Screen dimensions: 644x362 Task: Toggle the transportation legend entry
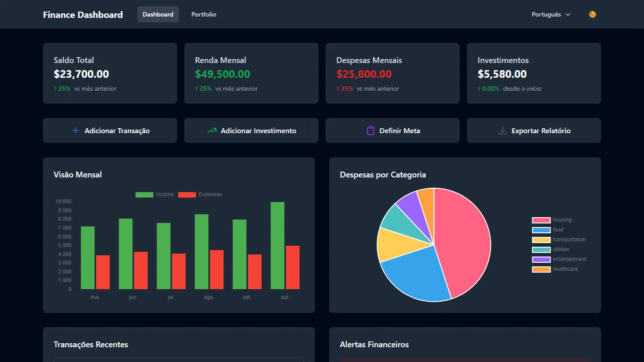559,240
